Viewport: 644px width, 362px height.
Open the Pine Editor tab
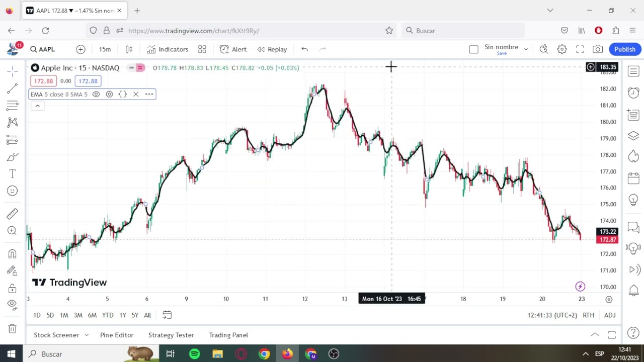click(x=117, y=335)
